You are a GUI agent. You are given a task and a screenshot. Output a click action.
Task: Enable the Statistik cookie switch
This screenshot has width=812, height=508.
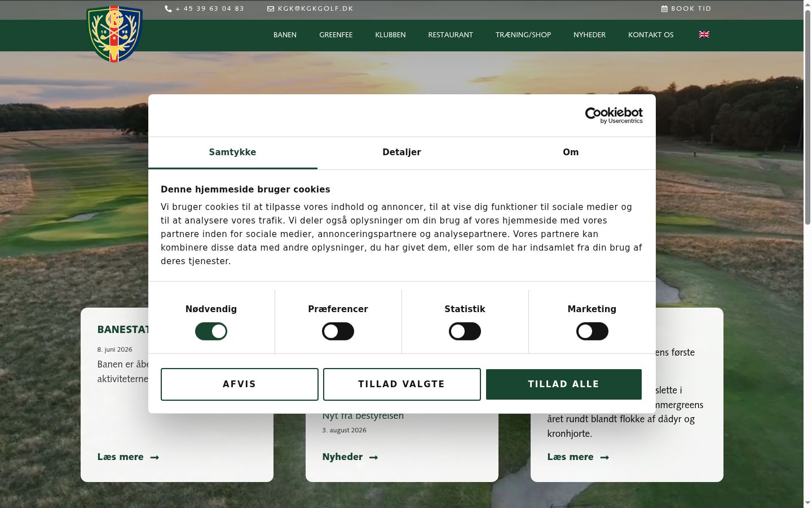(465, 331)
